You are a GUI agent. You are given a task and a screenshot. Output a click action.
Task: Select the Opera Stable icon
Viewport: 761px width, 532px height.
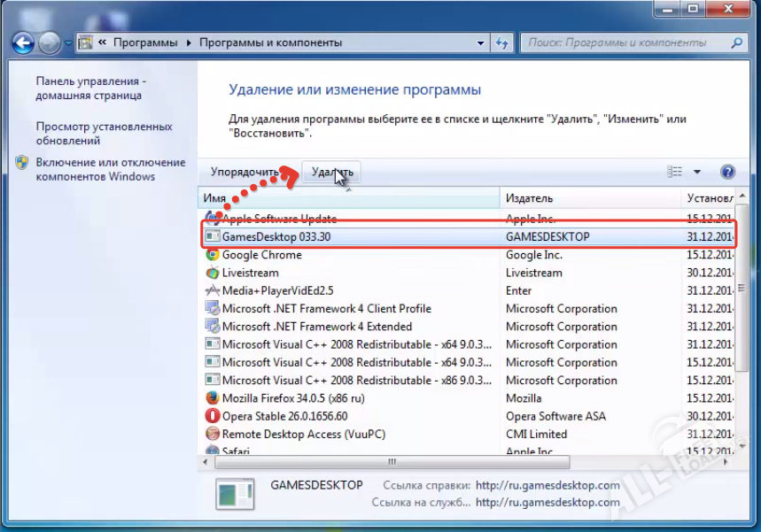[212, 416]
